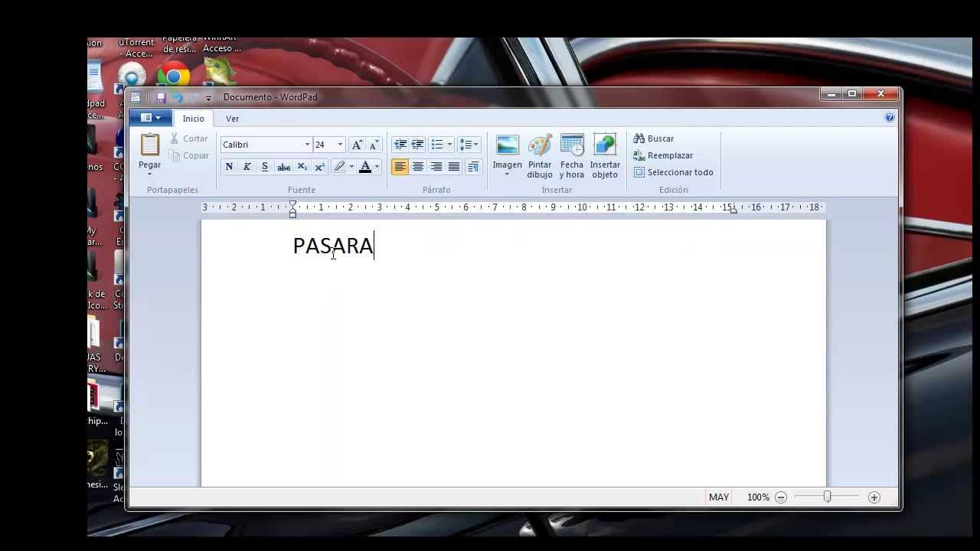Apply the font text color
Viewport: 980px width, 551px height.
[365, 167]
